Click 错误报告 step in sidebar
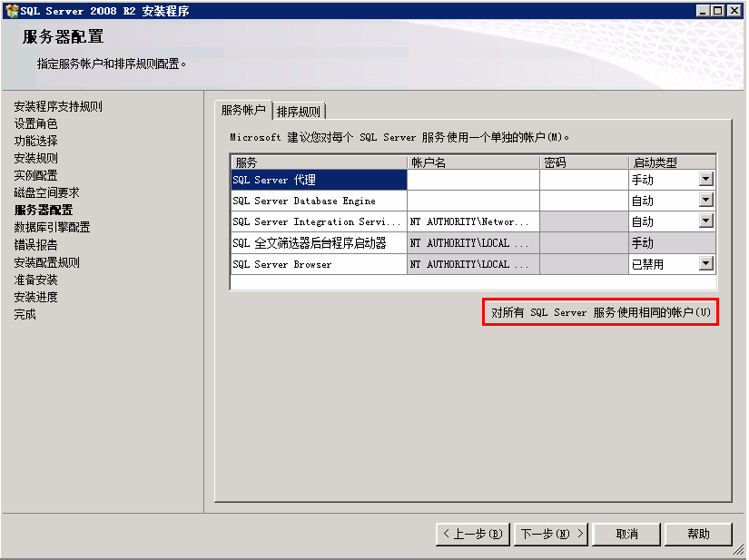 (35, 245)
